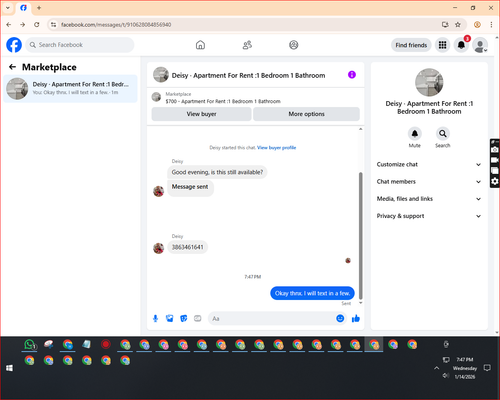500x400 pixels.
Task: Open volume control in system tray
Action: pyautogui.click(x=446, y=376)
